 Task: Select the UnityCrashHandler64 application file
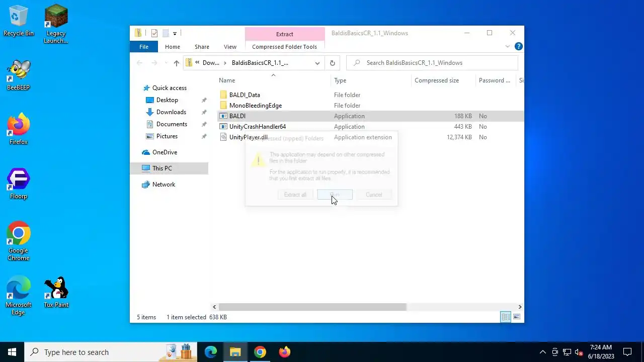click(257, 127)
